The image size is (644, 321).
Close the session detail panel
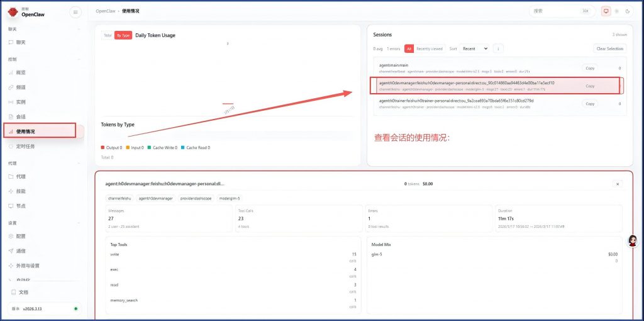[x=617, y=184]
